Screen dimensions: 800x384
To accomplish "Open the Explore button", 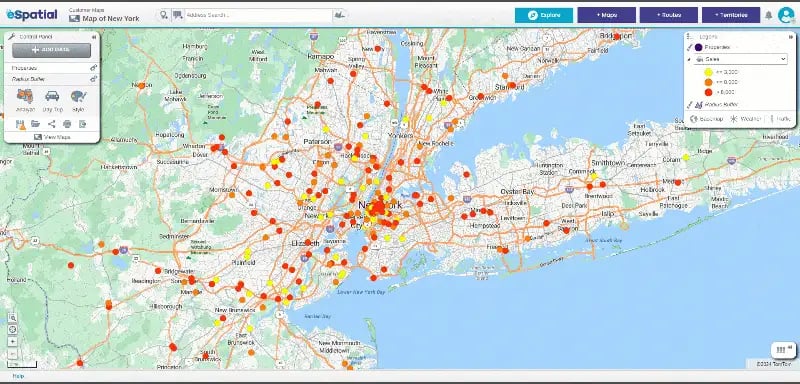I will tap(543, 15).
